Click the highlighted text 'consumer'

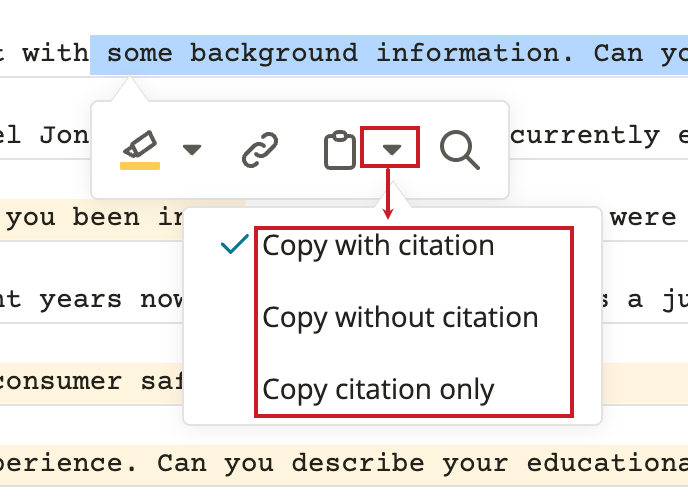(60, 382)
